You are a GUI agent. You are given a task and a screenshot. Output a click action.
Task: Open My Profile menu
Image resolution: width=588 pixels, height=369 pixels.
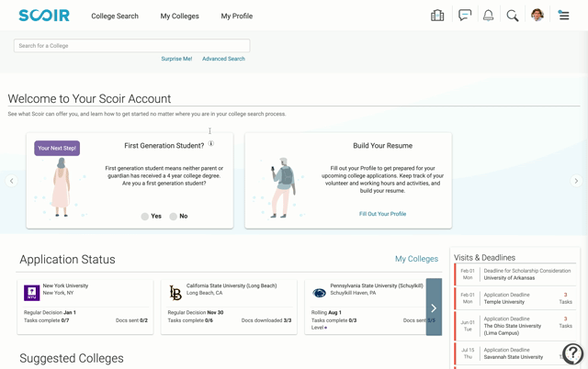coord(237,17)
